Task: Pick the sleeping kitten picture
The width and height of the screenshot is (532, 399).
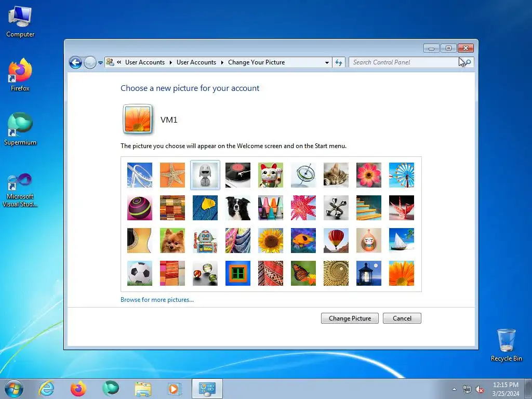Action: (x=336, y=175)
